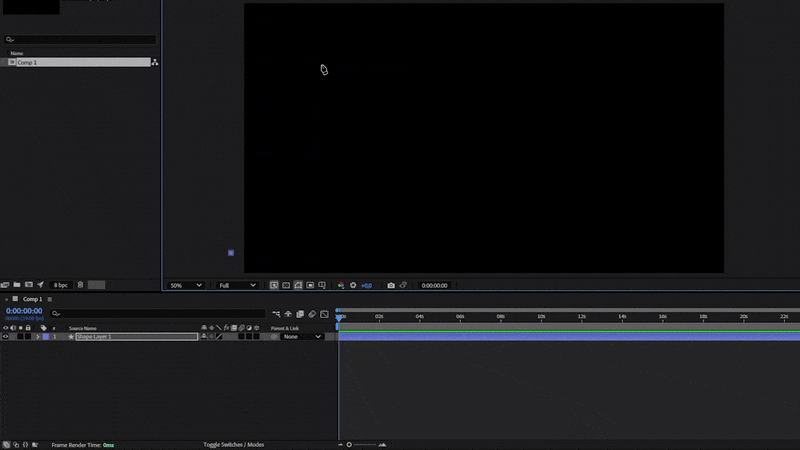Expand Shape Layer 1 properties
This screenshot has width=800, height=450.
click(x=37, y=337)
